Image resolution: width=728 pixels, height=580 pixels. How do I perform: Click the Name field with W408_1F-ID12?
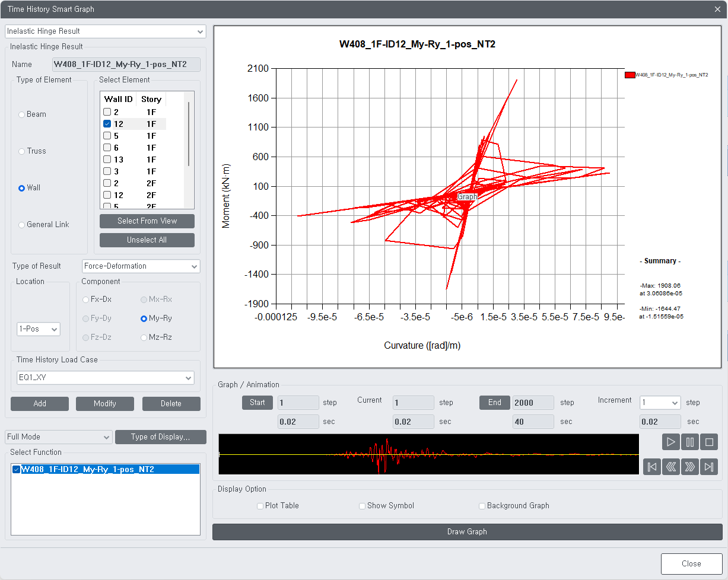[x=126, y=65]
